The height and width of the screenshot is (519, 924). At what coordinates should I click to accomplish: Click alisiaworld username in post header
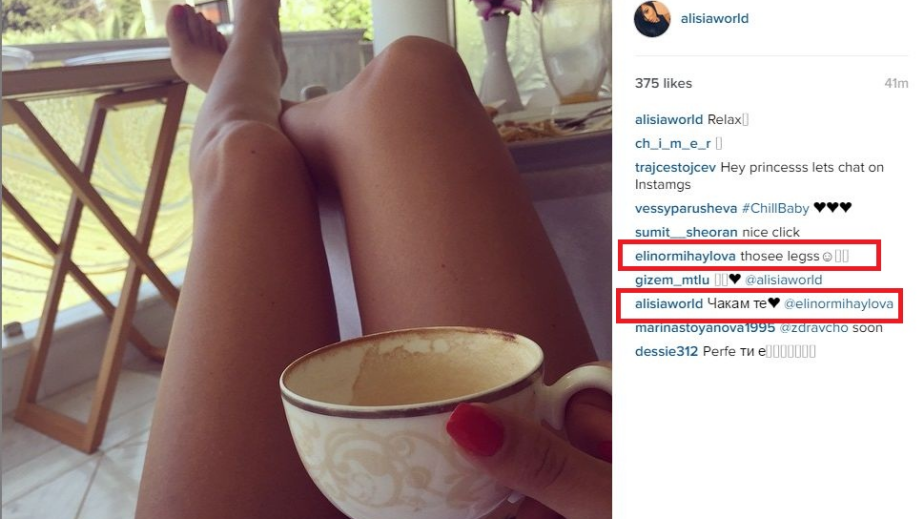(x=714, y=18)
